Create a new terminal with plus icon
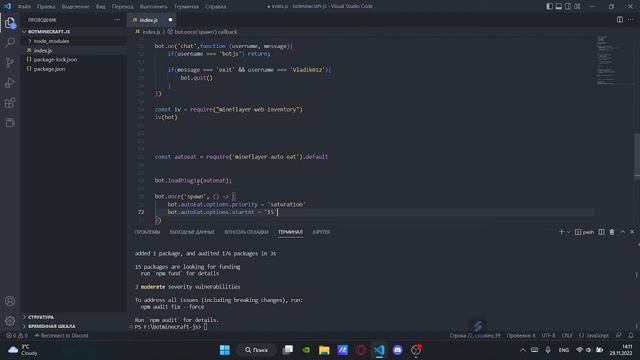This screenshot has height=360, width=640. [561, 232]
